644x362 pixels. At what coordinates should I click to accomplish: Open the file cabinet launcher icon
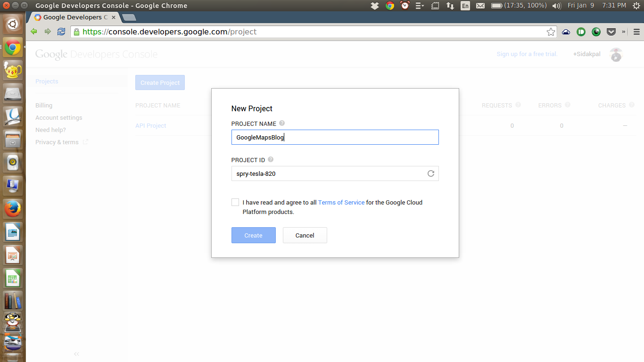(13, 140)
